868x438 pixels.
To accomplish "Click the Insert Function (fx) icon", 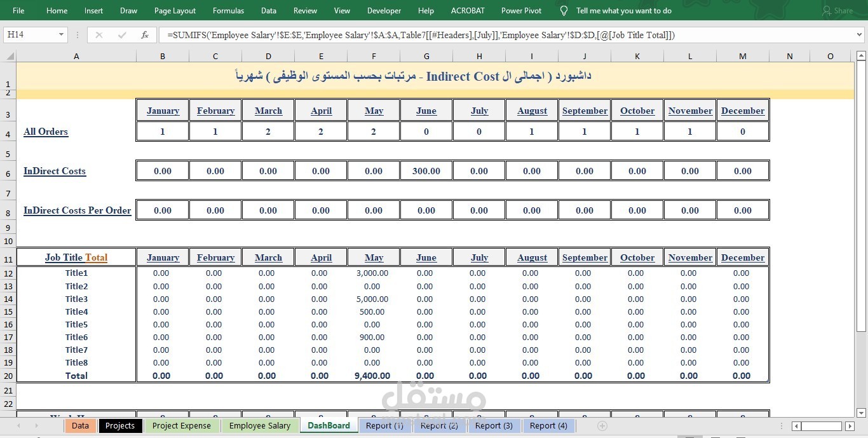I will click(x=145, y=35).
